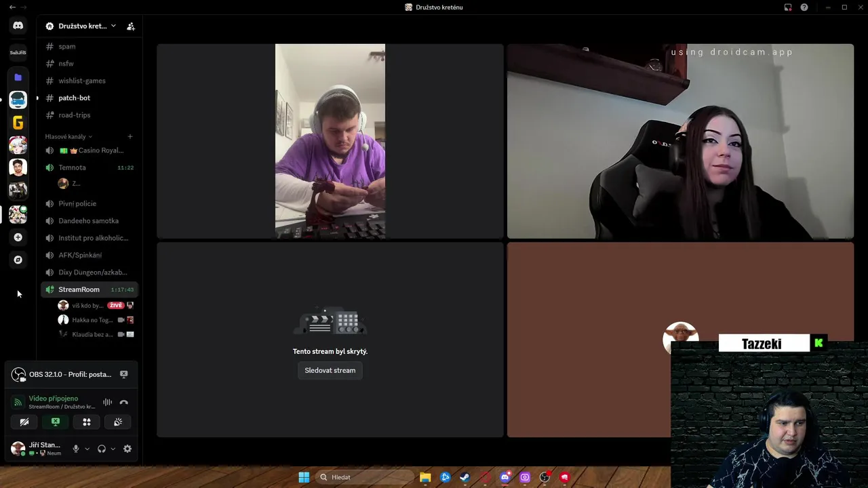This screenshot has width=868, height=488.
Task: Open Discord direct messages home icon
Action: (18, 26)
